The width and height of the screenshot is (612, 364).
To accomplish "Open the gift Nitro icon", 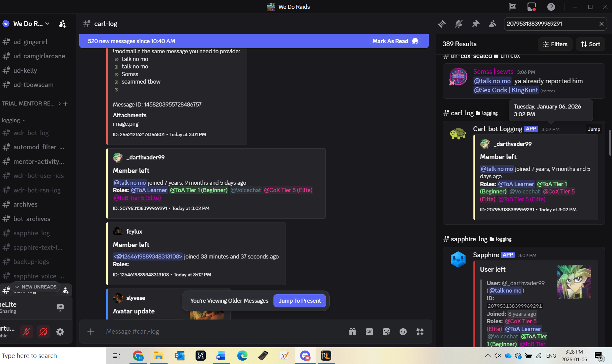I will click(x=352, y=332).
